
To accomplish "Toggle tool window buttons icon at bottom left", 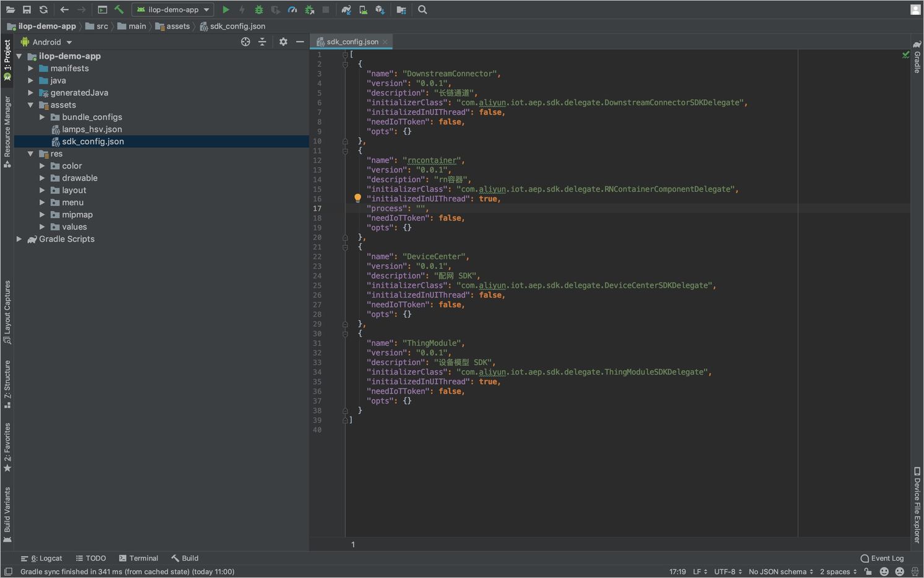I will (x=8, y=572).
